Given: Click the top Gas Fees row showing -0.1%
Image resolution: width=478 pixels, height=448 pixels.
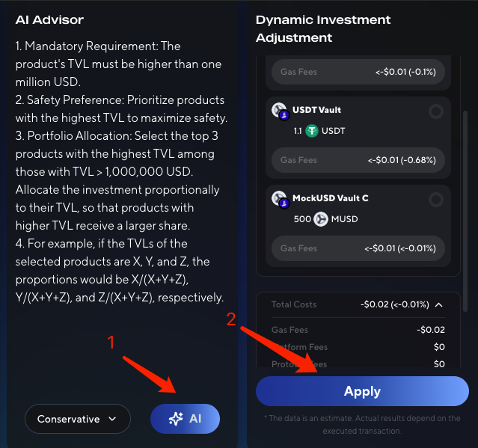Looking at the screenshot, I should click(358, 73).
